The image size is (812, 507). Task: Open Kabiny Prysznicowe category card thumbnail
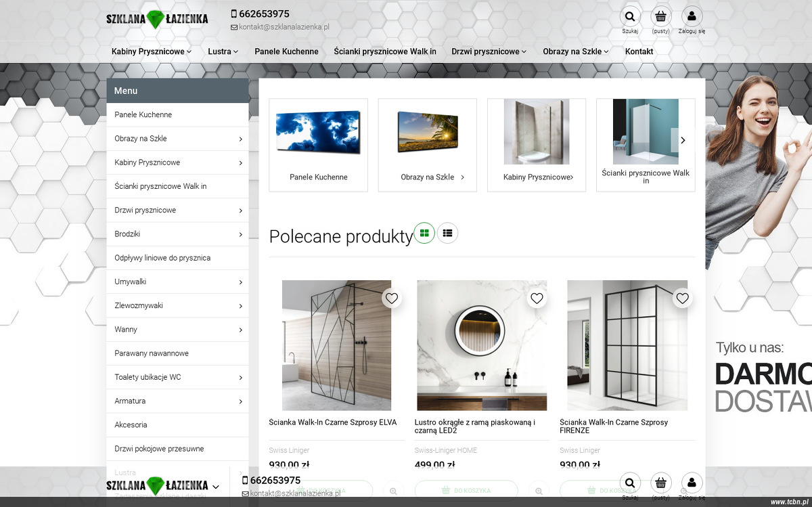pos(537,132)
